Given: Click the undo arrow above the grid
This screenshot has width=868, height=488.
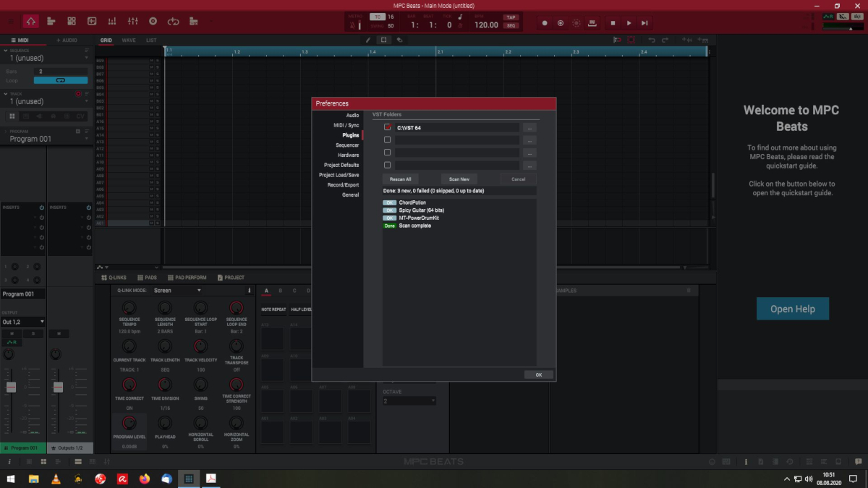Looking at the screenshot, I should point(652,40).
